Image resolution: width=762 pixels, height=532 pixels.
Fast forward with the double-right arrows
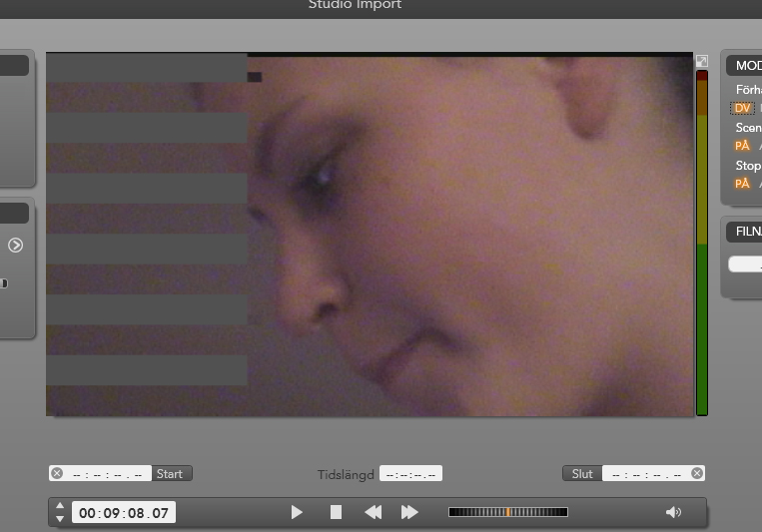tap(409, 512)
